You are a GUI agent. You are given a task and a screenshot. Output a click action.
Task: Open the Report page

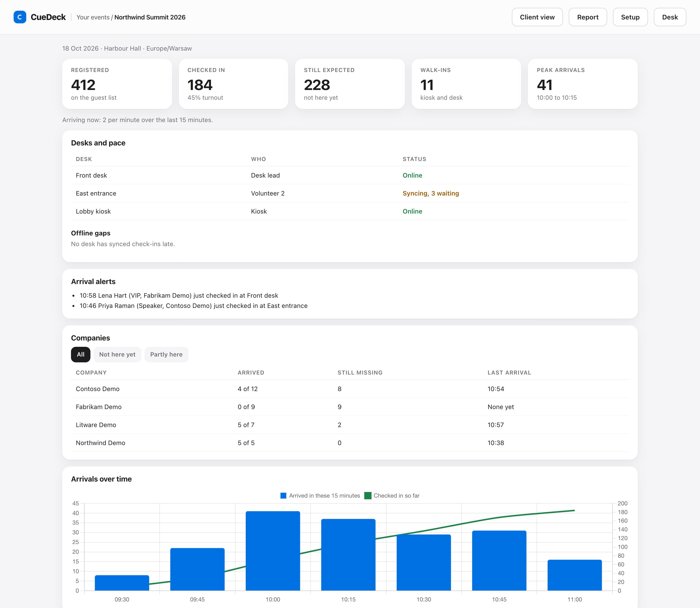(x=588, y=17)
